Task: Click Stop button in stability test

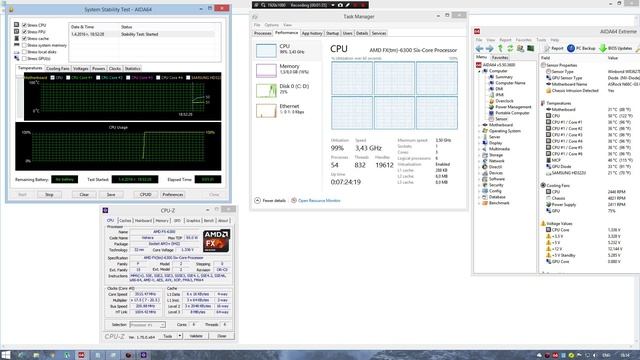Action: click(x=49, y=195)
